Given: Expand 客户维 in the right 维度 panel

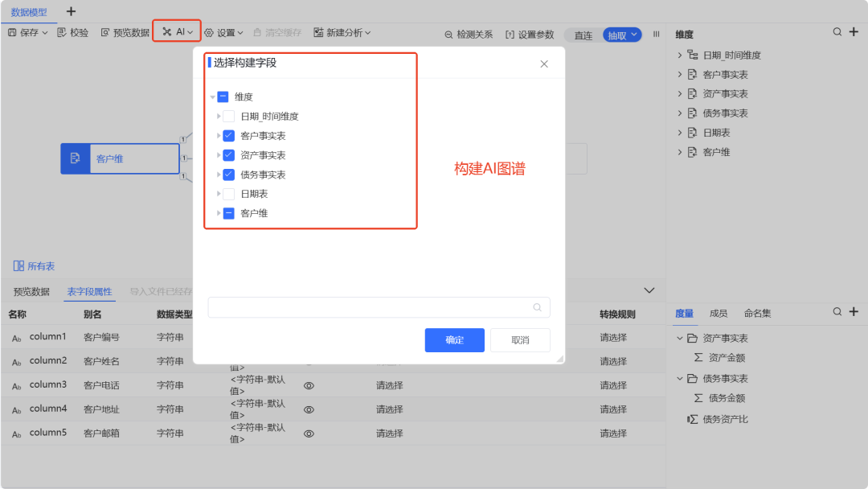Looking at the screenshot, I should point(679,151).
